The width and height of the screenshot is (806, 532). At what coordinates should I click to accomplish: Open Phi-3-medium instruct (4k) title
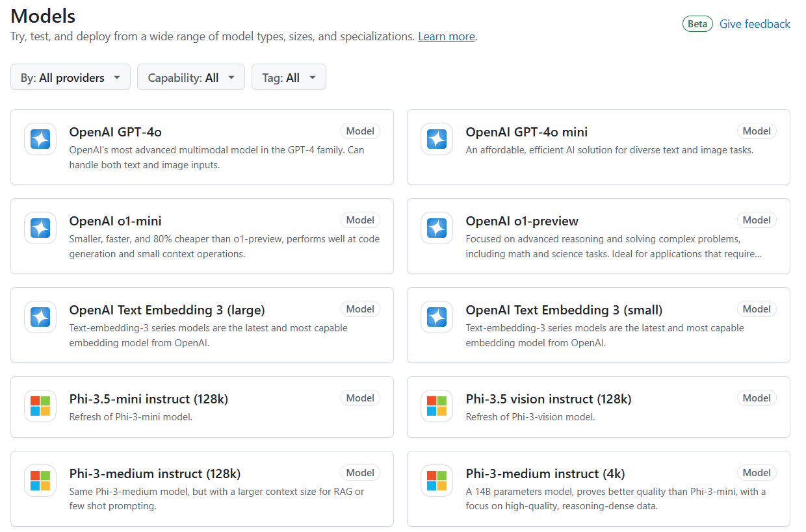[x=545, y=474]
